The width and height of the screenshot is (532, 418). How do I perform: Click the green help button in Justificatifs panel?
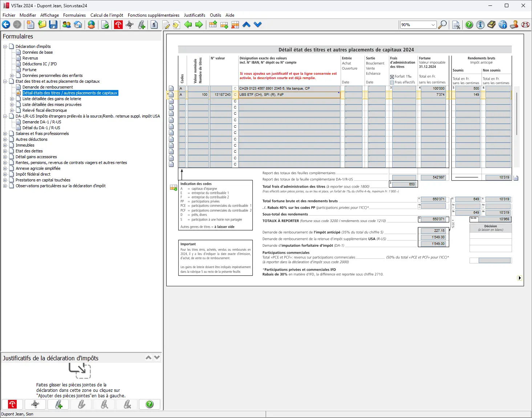point(149,404)
